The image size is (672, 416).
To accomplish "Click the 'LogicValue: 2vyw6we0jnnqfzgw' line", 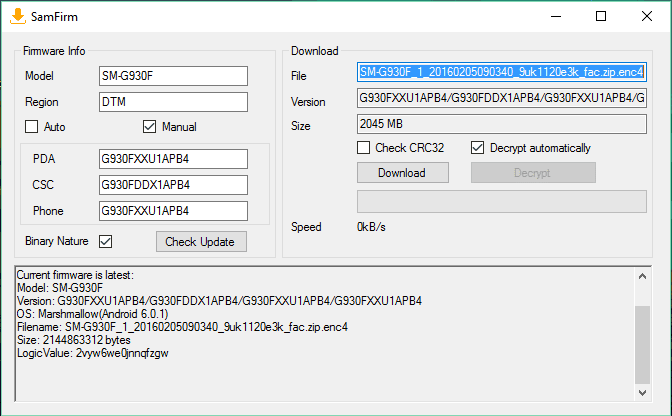I will pos(93,353).
